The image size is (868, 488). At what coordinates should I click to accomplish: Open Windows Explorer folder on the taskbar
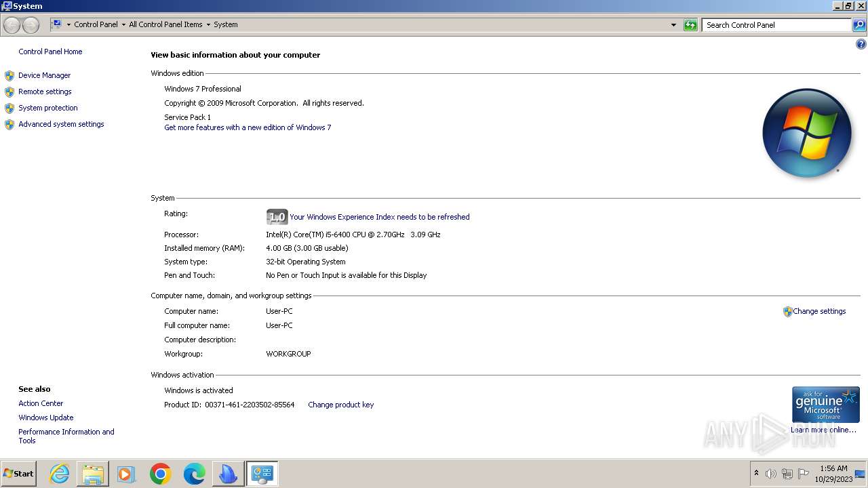pos(93,474)
